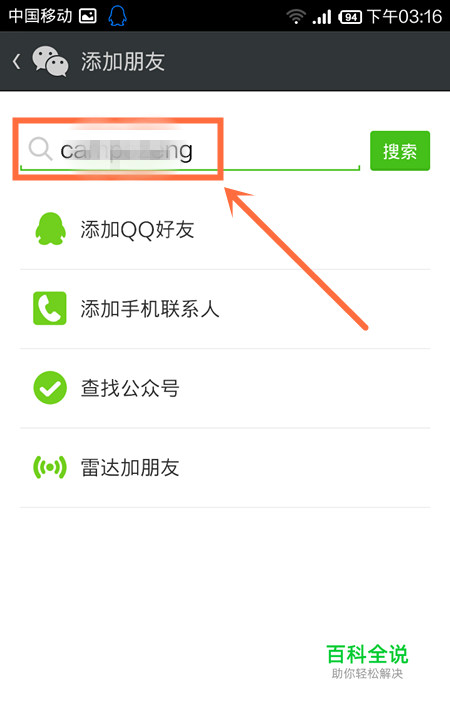Tap the green checkmark official accounts icon
The image size is (450, 711).
(50, 388)
